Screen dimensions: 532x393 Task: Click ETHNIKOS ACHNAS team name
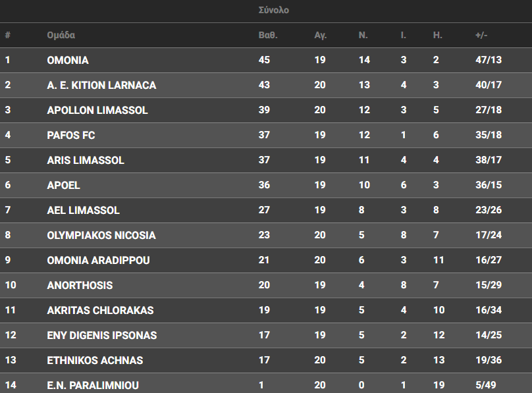click(x=95, y=360)
